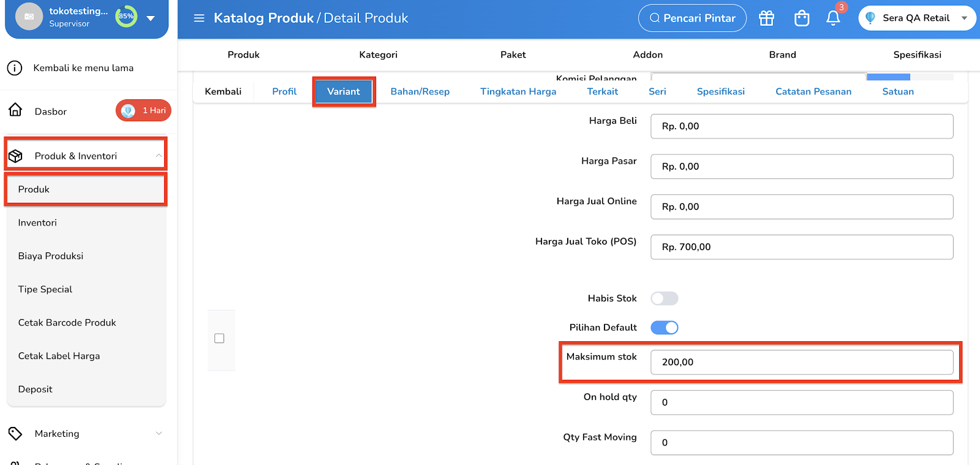Click the Dasbor home icon

click(x=15, y=110)
